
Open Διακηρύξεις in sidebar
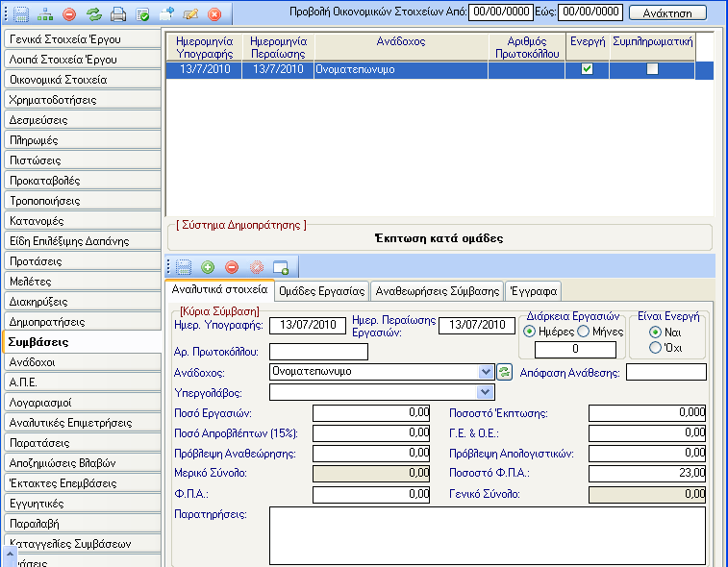pos(83,302)
